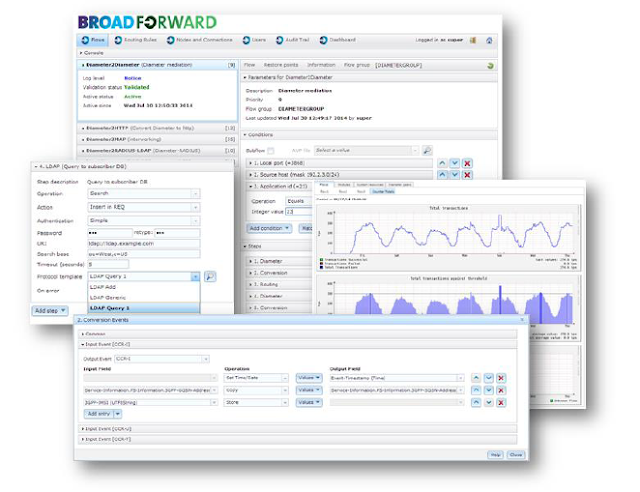Click search icon beside Protocol template

(x=210, y=277)
